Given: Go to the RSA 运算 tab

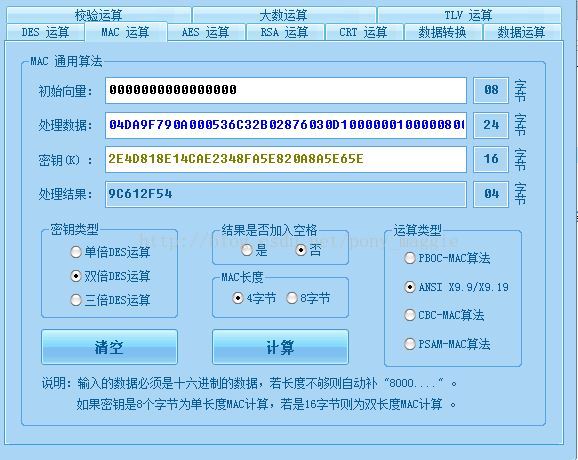Looking at the screenshot, I should [x=285, y=32].
